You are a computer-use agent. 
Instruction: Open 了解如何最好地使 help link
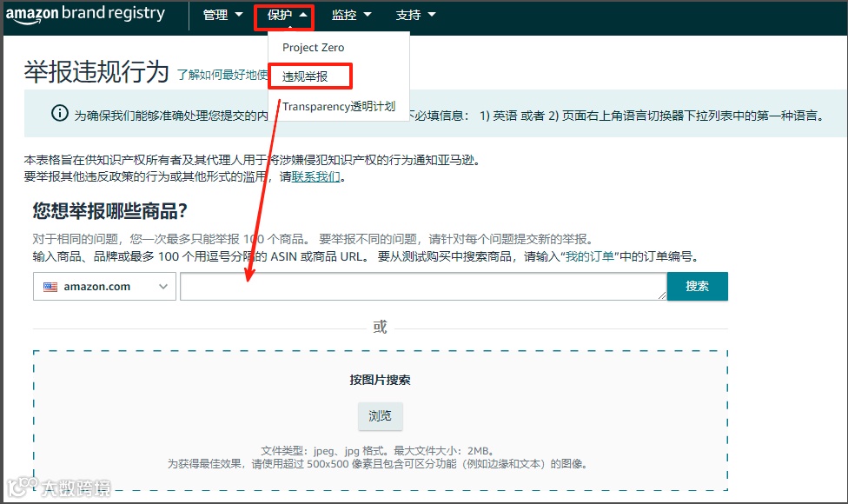(x=222, y=75)
